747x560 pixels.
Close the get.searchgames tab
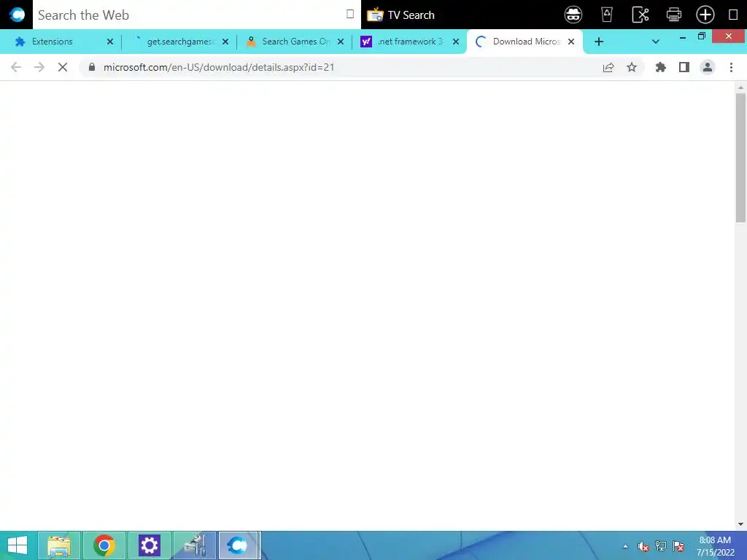pos(225,42)
